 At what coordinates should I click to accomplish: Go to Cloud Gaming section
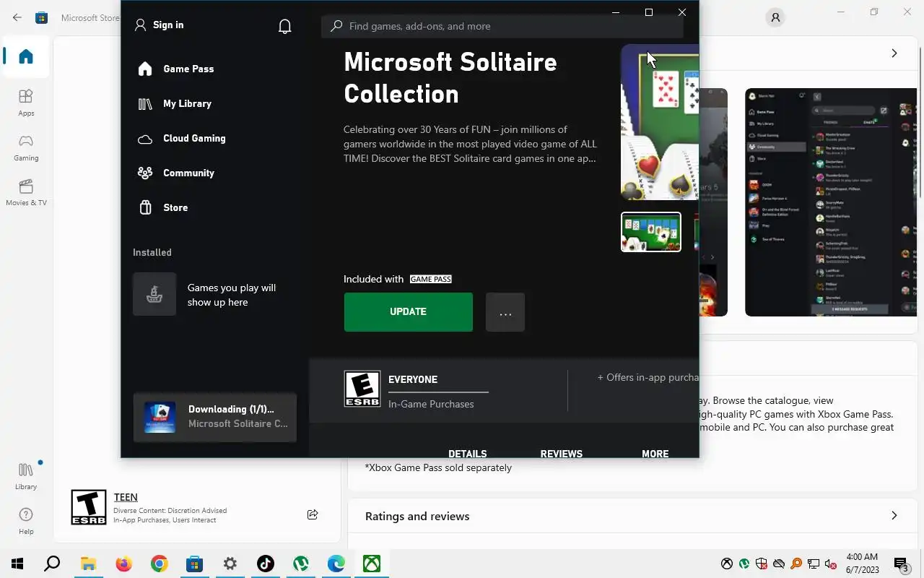coord(182,138)
